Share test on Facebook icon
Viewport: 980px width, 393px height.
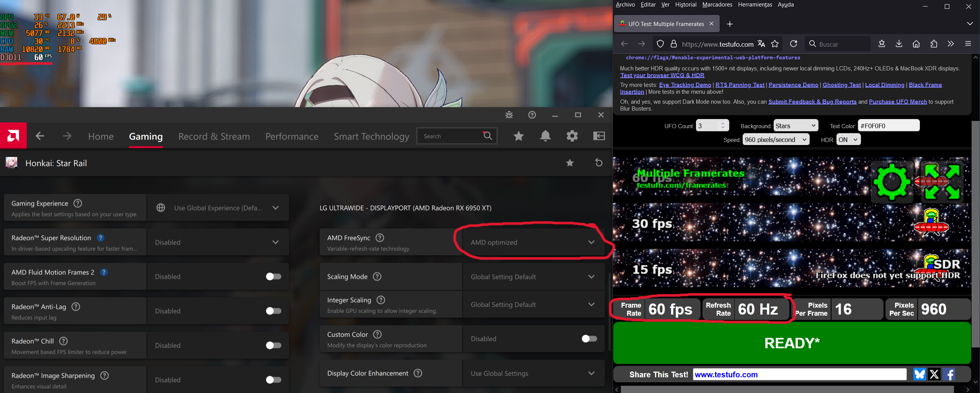tap(949, 374)
